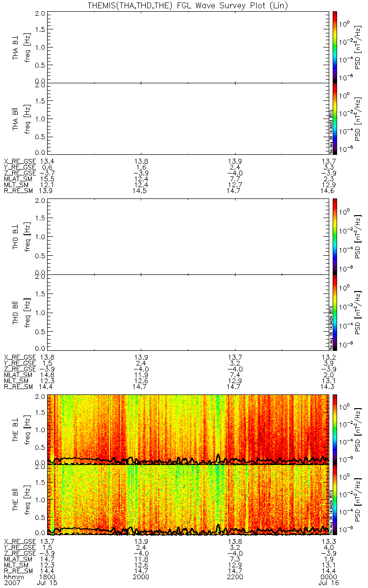The height and width of the screenshot is (588, 368).
Task: Select the PSD color bar beside THA B⊥ panel
Action: [x=335, y=47]
